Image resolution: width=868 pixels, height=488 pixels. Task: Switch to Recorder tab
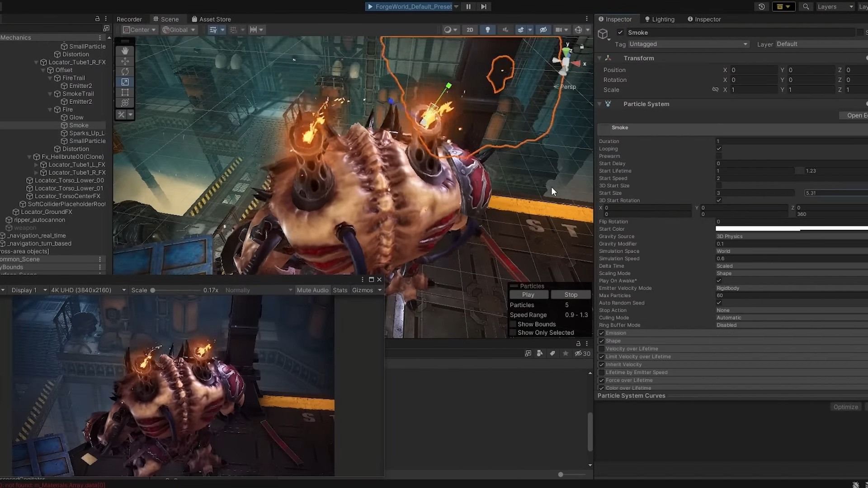(x=129, y=19)
